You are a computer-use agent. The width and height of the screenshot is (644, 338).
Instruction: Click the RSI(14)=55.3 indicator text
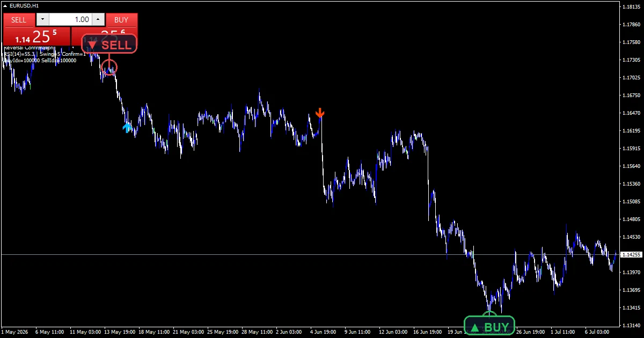coord(19,54)
